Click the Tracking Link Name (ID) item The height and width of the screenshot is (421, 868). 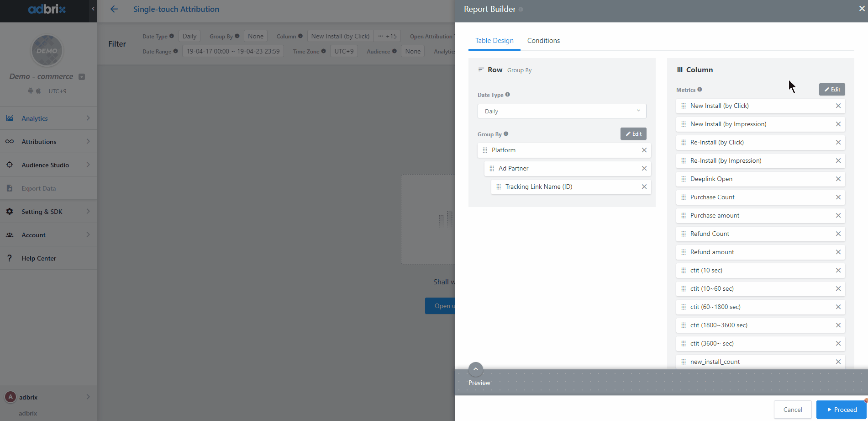point(538,187)
